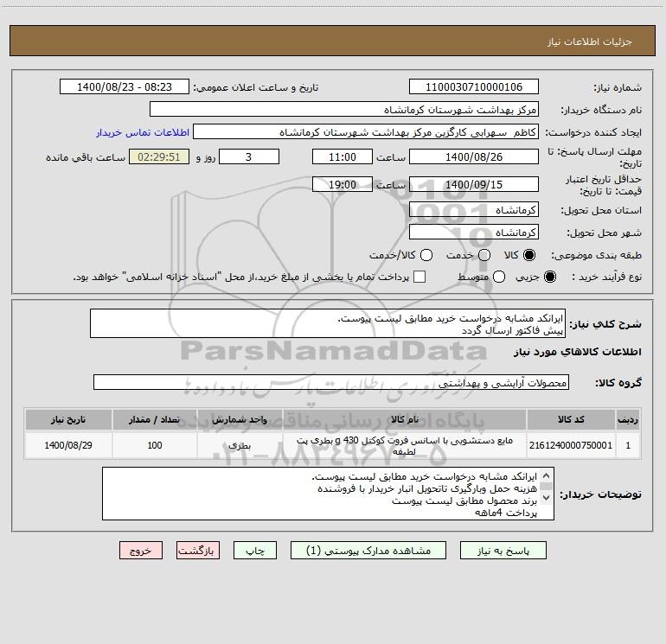Click the تعداد / مقدار column header
This screenshot has height=644, width=666.
click(155, 419)
